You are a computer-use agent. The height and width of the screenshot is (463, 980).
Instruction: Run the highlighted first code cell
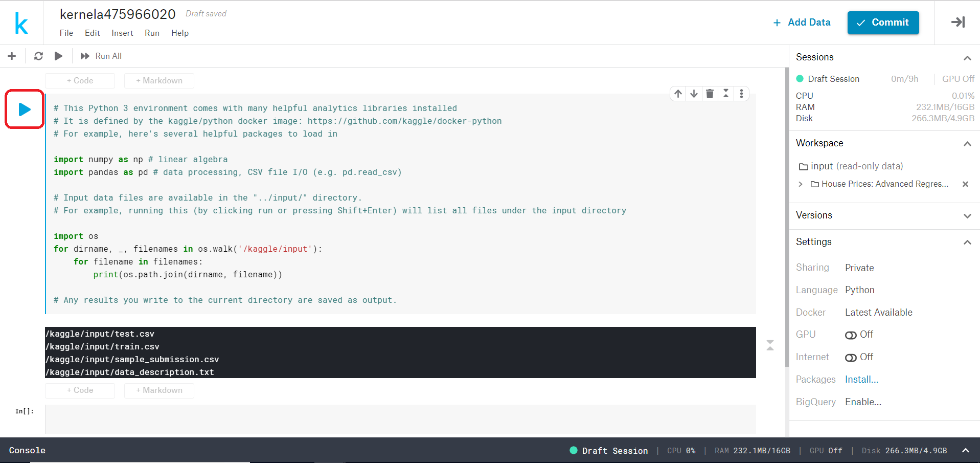click(x=24, y=108)
